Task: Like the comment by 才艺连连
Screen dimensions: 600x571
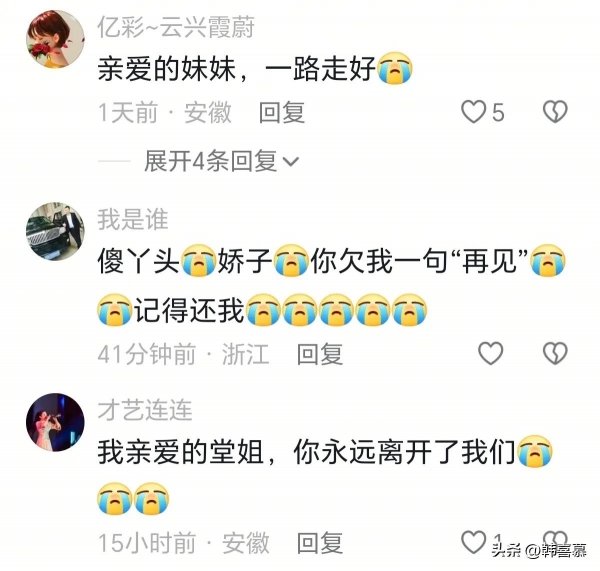Action: click(x=474, y=542)
